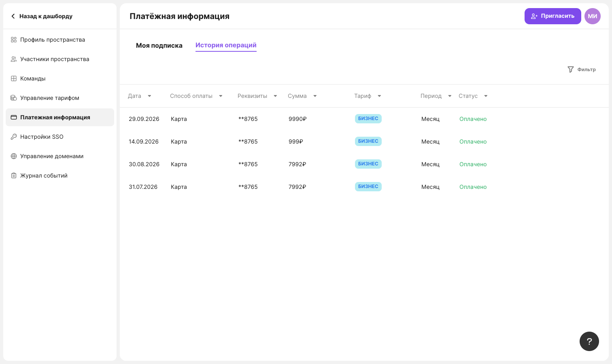The image size is (612, 364).
Task: Click the Команды grid icon
Action: point(14,78)
